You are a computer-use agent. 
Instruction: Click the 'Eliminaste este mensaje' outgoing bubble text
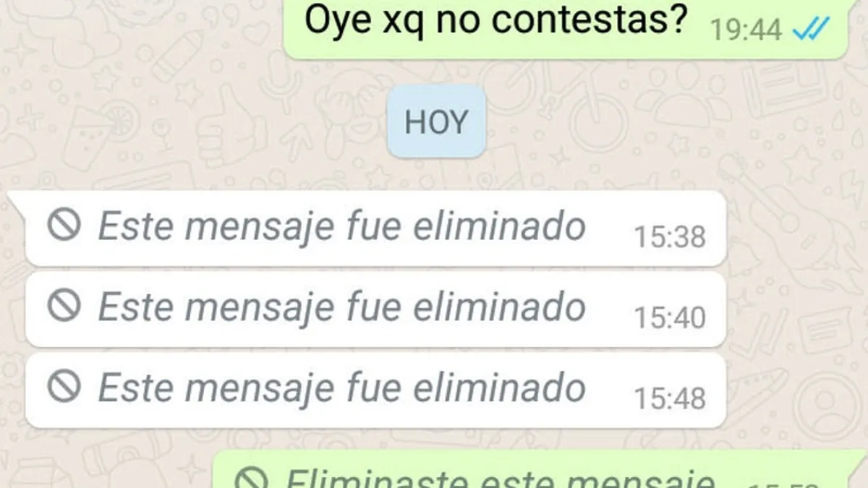click(499, 479)
